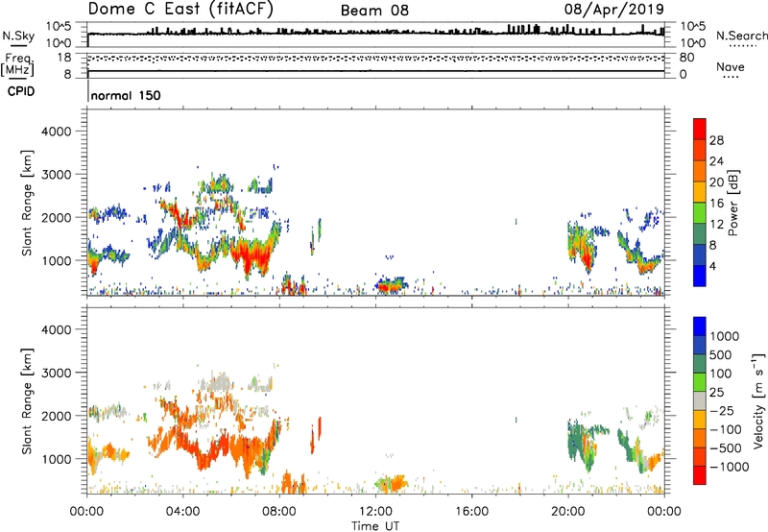Click the 'CPID' label
Viewport: 768px width, 532px height.
tap(21, 91)
